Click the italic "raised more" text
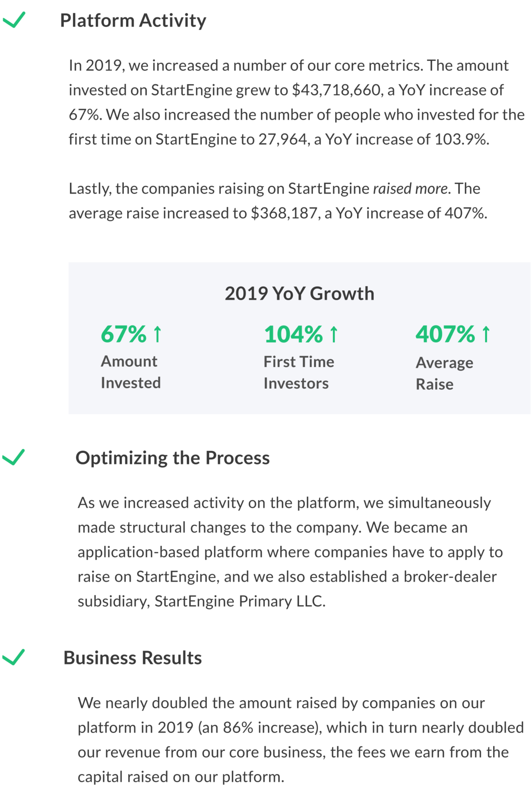532x801 pixels. (x=410, y=189)
